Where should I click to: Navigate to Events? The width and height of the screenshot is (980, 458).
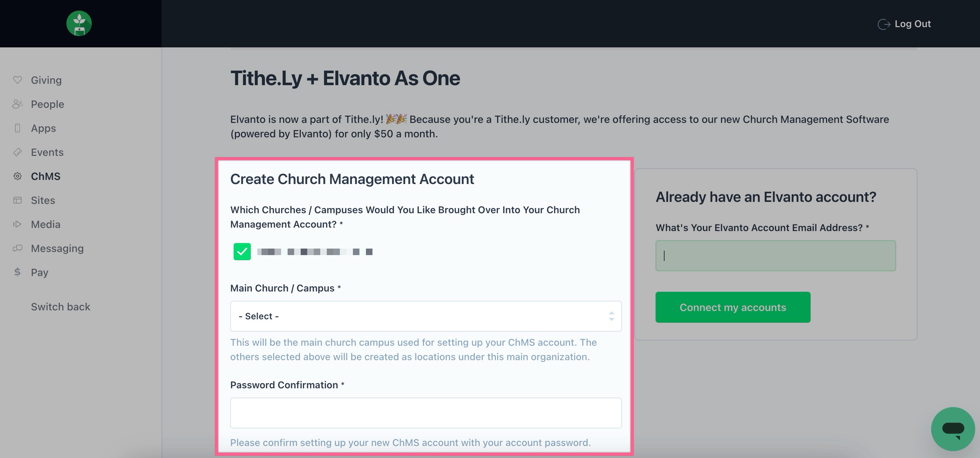point(47,152)
